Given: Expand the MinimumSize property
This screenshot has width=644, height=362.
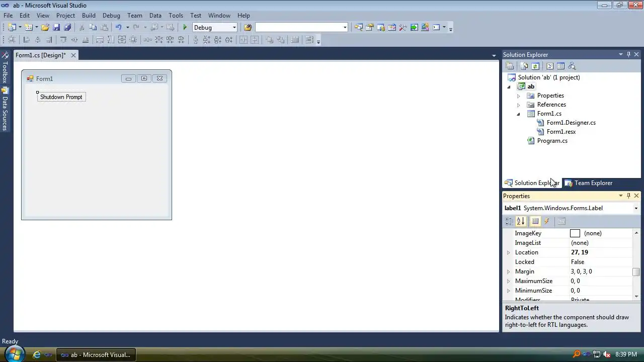Looking at the screenshot, I should pyautogui.click(x=508, y=291).
